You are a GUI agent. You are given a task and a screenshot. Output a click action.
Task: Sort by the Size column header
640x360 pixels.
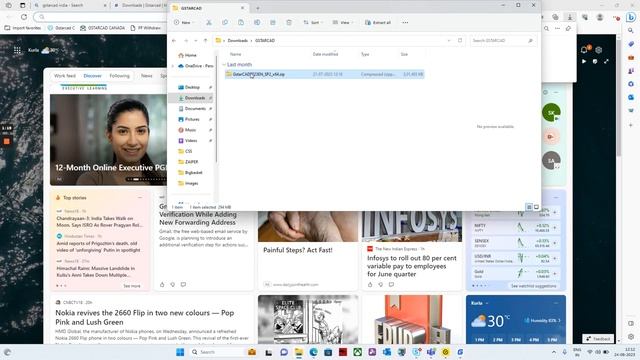point(404,54)
